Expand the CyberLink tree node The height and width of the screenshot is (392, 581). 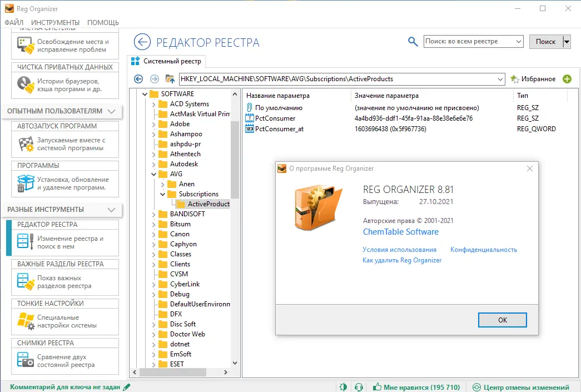tap(154, 284)
